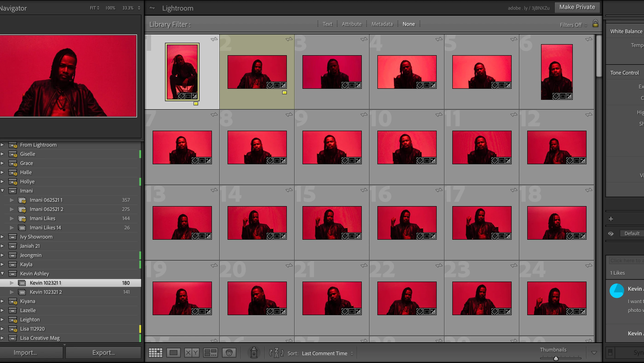This screenshot has height=363, width=644.
Task: Click the Make Private button
Action: click(577, 7)
